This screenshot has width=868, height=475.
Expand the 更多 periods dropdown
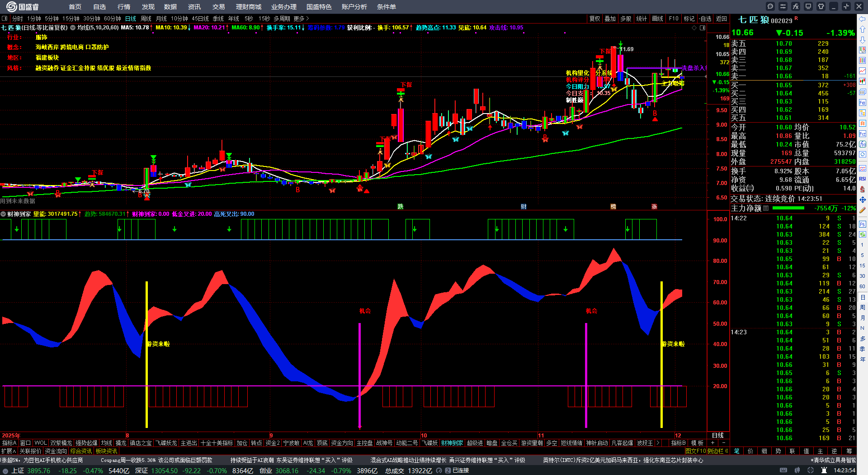coord(301,19)
